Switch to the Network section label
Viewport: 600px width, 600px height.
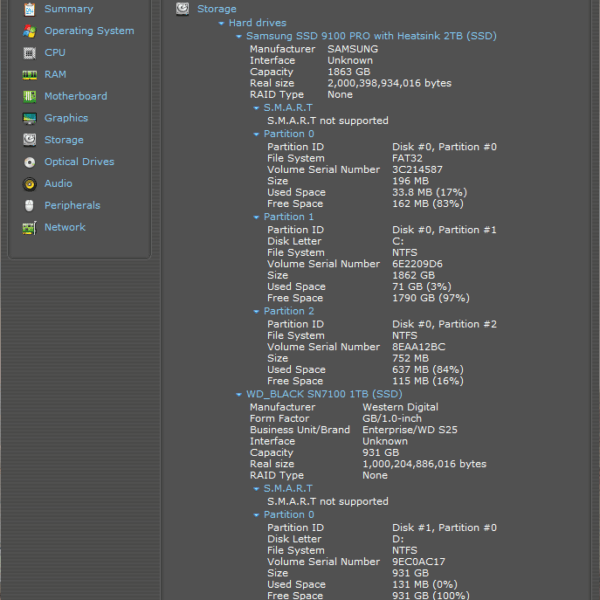coord(65,228)
